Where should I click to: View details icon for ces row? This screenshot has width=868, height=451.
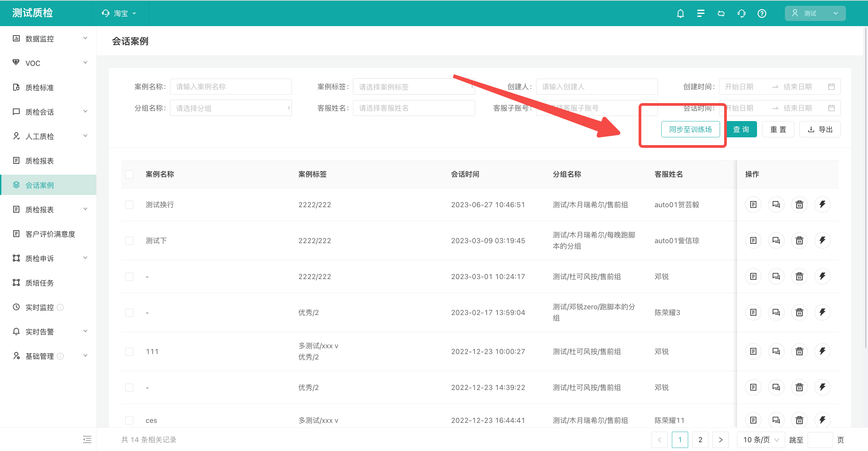point(753,420)
